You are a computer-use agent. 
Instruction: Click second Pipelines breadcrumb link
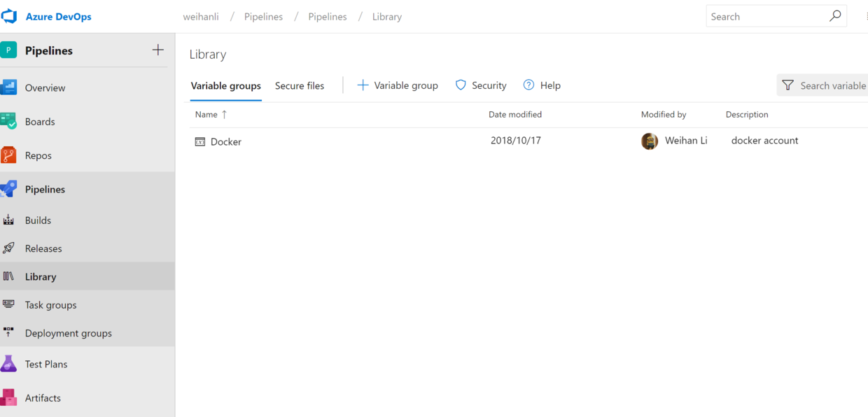pyautogui.click(x=328, y=17)
